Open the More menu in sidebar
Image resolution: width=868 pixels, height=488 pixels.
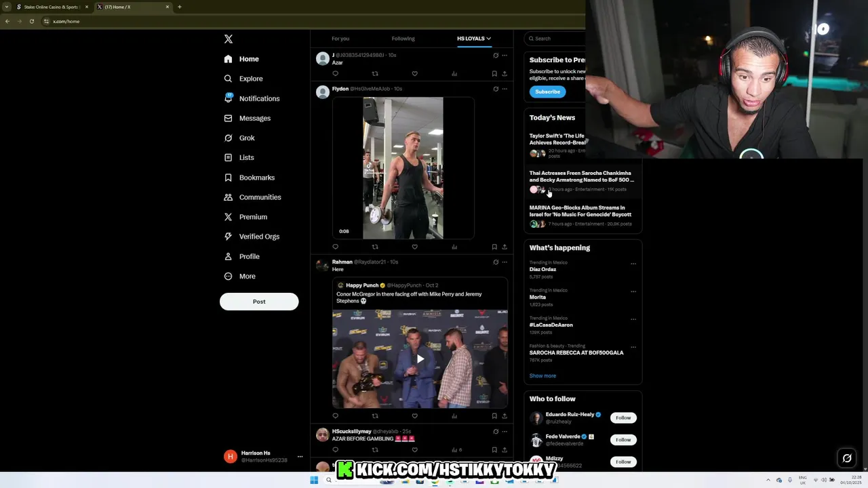click(239, 276)
